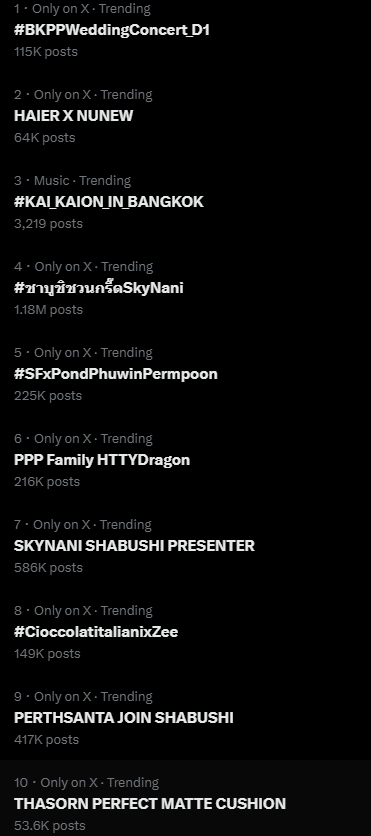
Task: Click the 64K posts count
Action: [44, 138]
